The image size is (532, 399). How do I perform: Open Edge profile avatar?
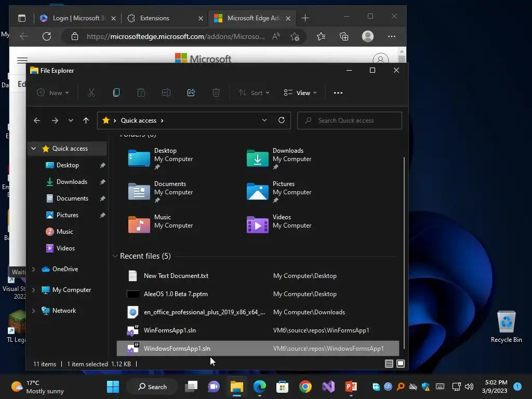tap(368, 36)
